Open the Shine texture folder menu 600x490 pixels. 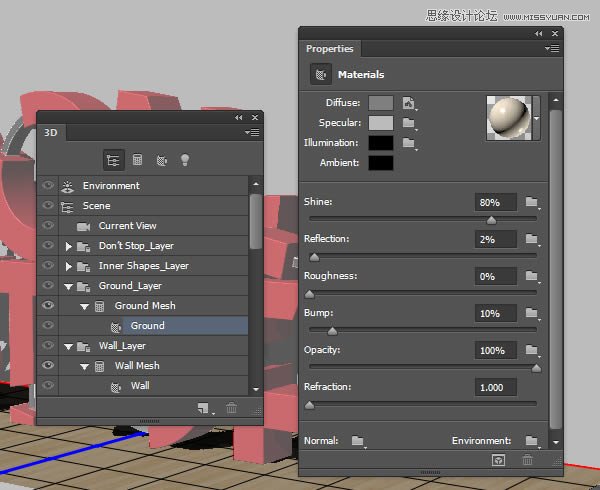532,202
